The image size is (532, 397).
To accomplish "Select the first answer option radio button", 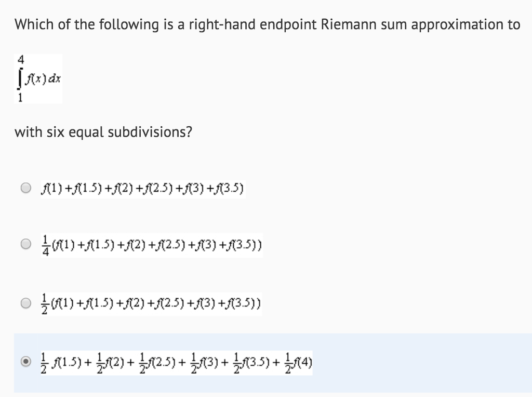I will [25, 188].
